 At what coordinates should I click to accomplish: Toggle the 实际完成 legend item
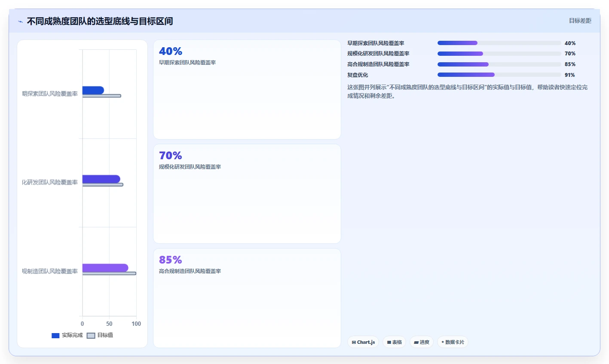point(67,335)
